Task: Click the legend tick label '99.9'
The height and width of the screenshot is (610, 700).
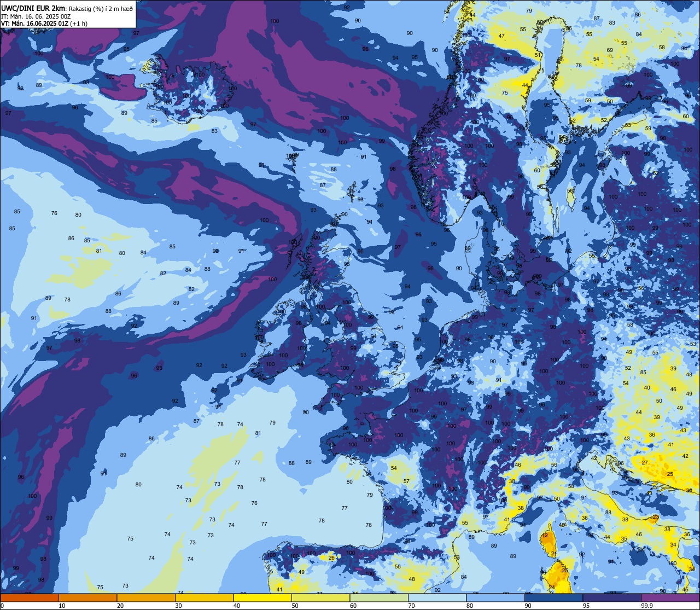Action: [x=647, y=606]
